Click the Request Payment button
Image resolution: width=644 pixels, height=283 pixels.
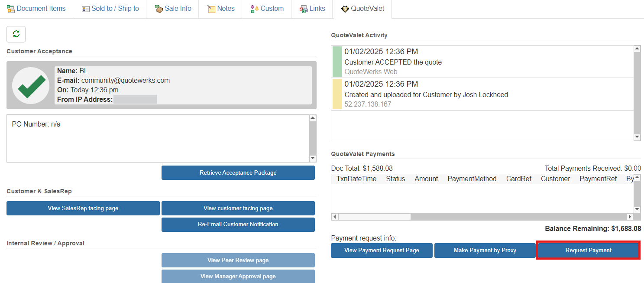(588, 250)
